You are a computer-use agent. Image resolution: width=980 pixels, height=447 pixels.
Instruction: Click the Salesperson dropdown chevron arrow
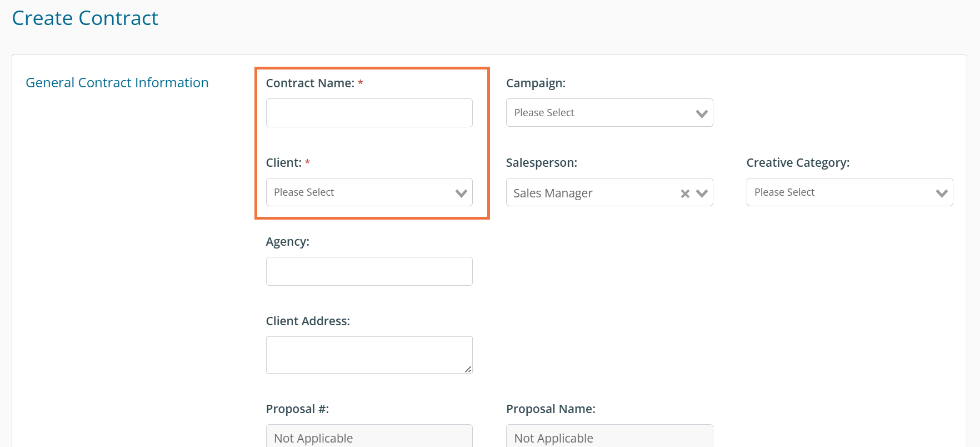702,193
